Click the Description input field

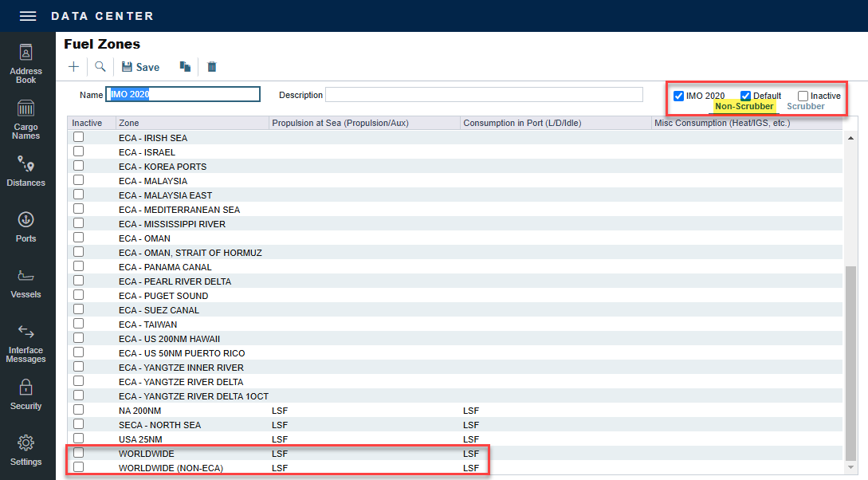(484, 95)
